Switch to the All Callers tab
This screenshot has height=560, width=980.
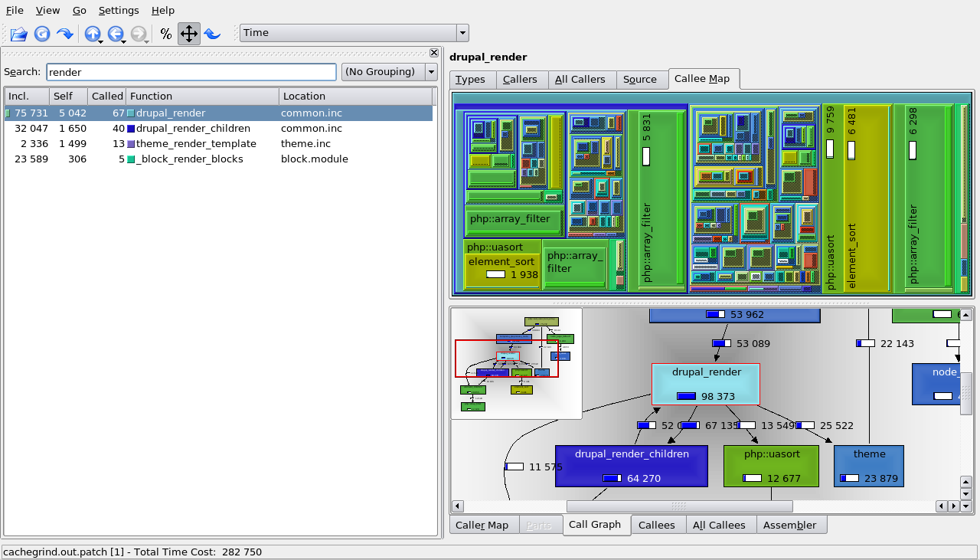580,80
